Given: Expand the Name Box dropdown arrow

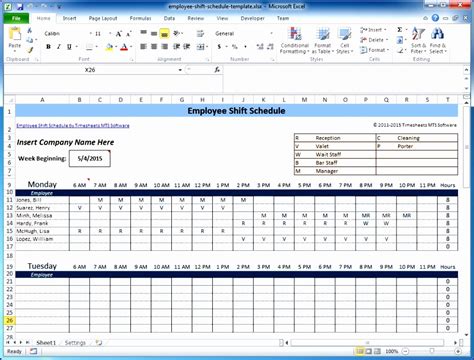Looking at the screenshot, I should (180, 70).
